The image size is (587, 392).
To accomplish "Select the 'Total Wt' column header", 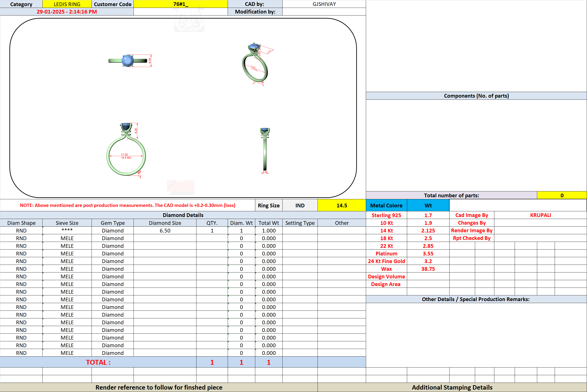I will point(269,223).
